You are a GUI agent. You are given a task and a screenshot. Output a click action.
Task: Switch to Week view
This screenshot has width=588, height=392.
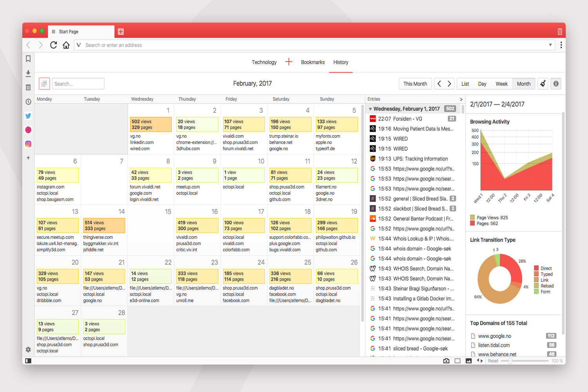[x=501, y=84]
